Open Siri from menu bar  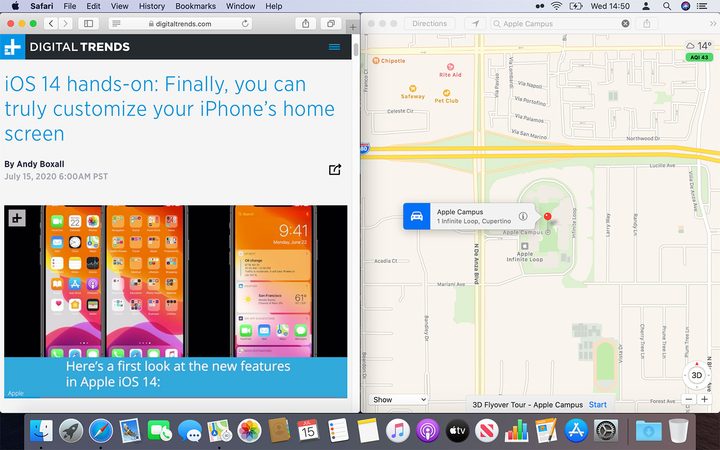[x=685, y=6]
